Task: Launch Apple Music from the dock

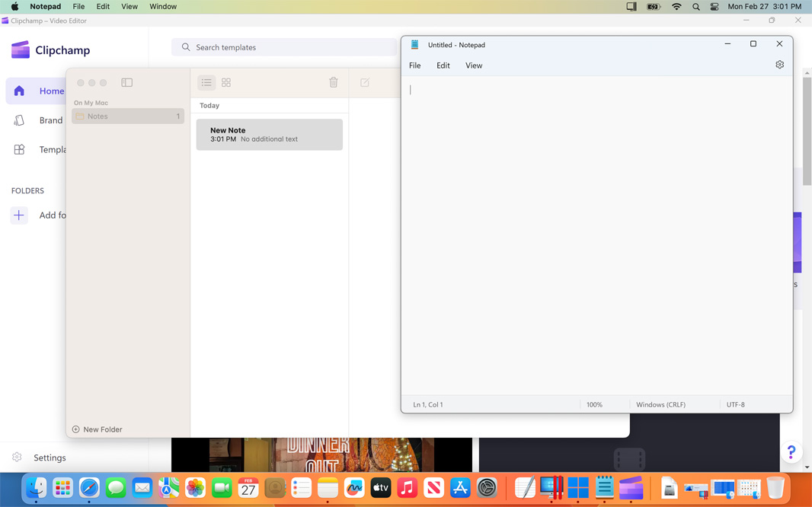Action: click(x=407, y=487)
